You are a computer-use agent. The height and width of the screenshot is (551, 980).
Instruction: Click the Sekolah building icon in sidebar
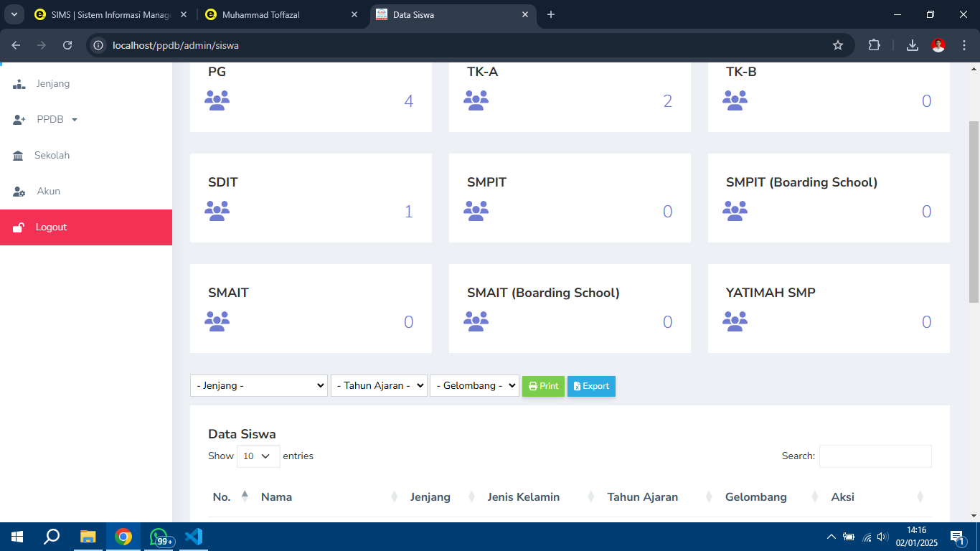coord(18,156)
